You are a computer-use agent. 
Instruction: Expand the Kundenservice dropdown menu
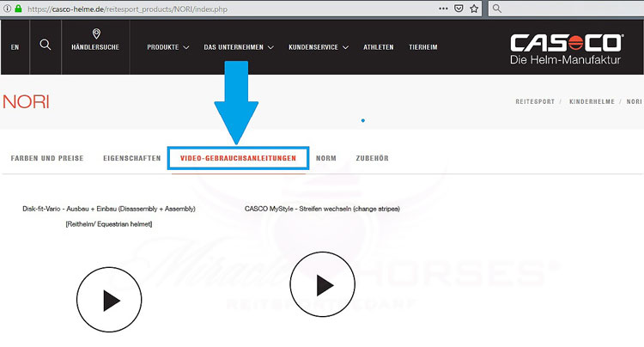(x=319, y=47)
